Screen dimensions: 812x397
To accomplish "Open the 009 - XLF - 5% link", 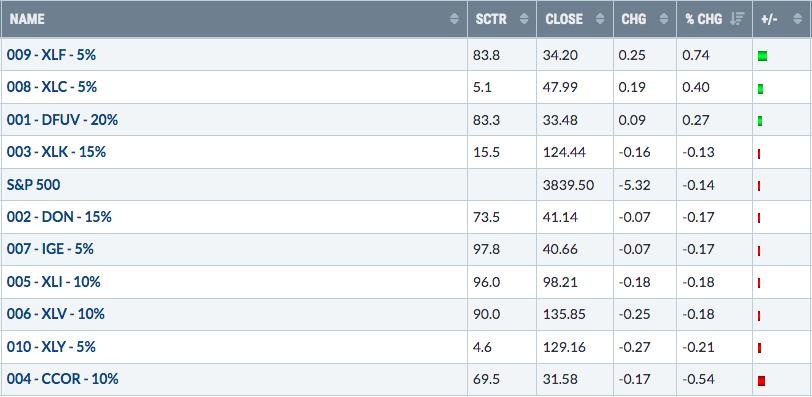I will point(51,55).
